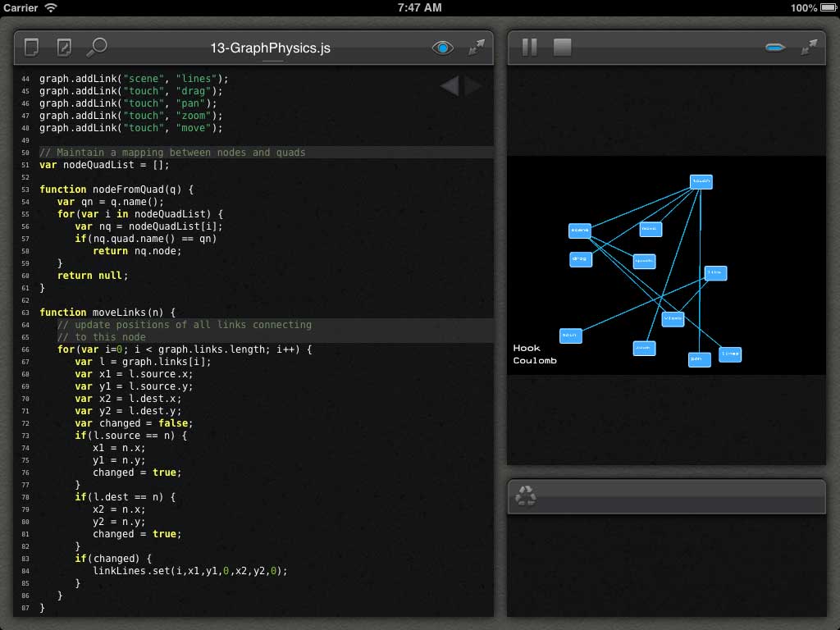840x630 pixels.
Task: Tap the blue pill icon in preview toolbar
Action: tap(775, 48)
